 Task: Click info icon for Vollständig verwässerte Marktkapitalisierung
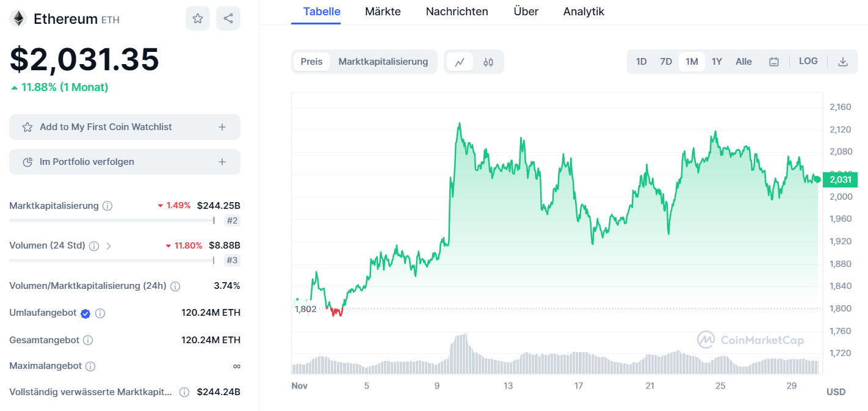pos(184,392)
